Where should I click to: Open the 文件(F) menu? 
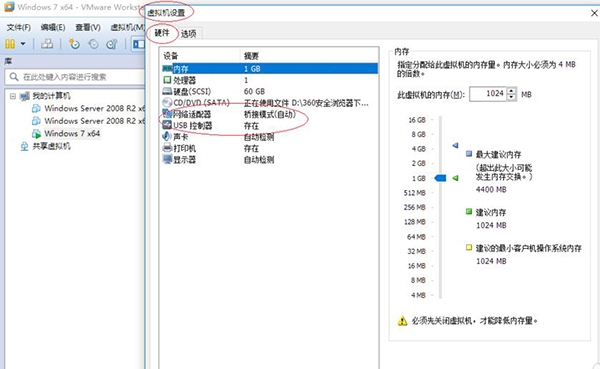tap(19, 27)
